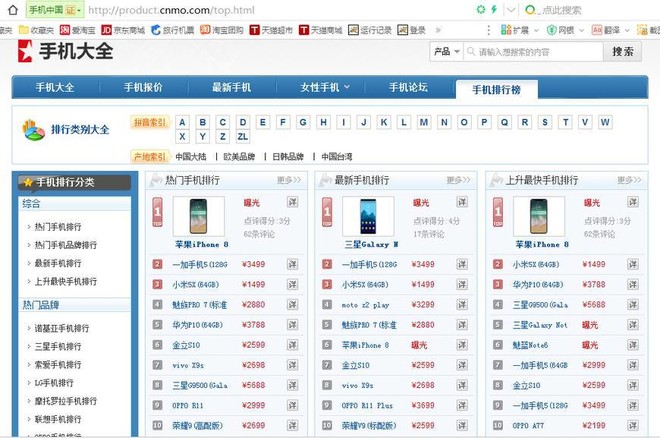Open the 爱淘宝 bookmark
The image size is (660, 438).
(77, 30)
